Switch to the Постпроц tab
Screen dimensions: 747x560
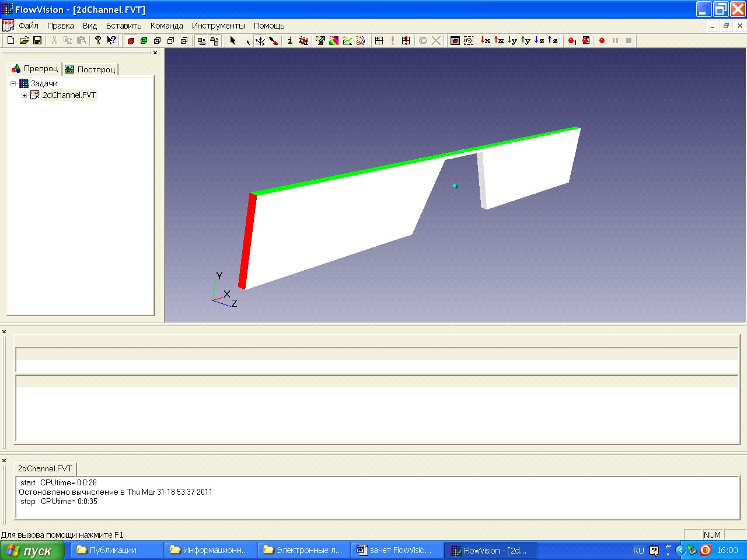pyautogui.click(x=90, y=69)
